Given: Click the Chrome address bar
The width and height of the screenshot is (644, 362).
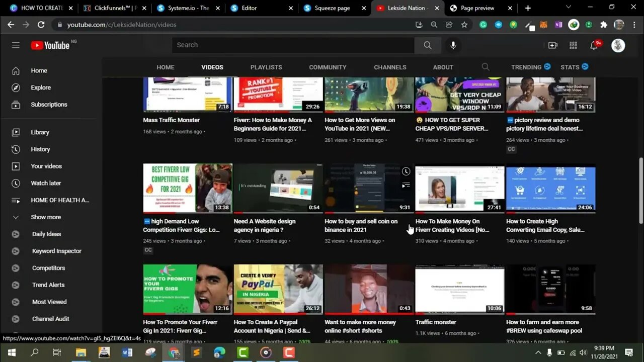Looking at the screenshot, I should pyautogui.click(x=236, y=25).
